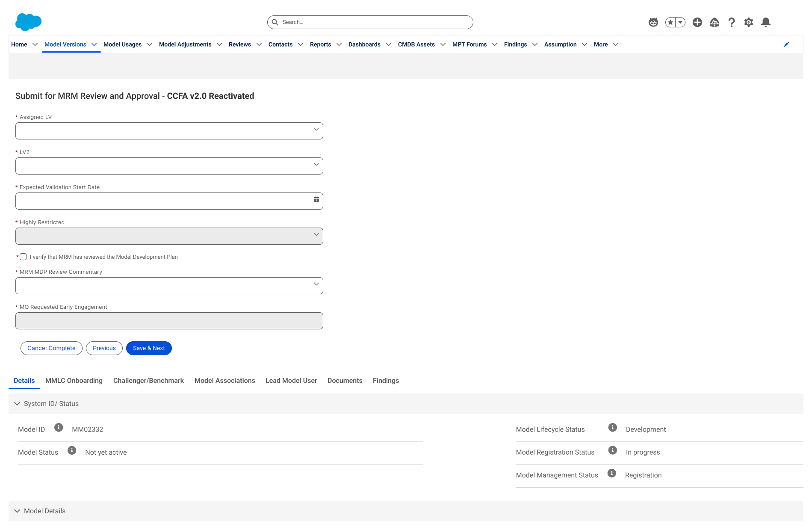
Task: Open the Findings nav tab in top bar
Action: [x=516, y=44]
